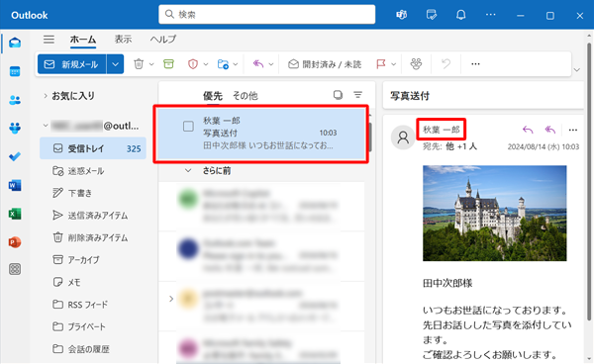Switch to the ヘルプ tab

point(163,40)
